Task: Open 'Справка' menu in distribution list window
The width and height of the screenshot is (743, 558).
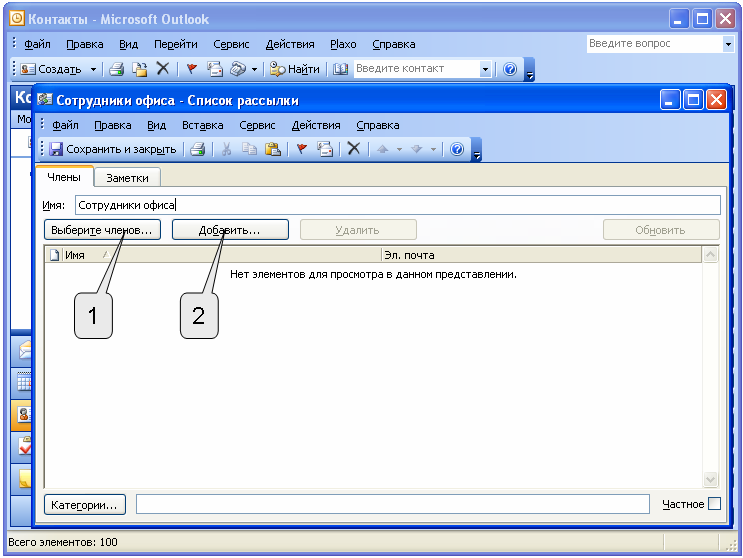Action: coord(378,126)
